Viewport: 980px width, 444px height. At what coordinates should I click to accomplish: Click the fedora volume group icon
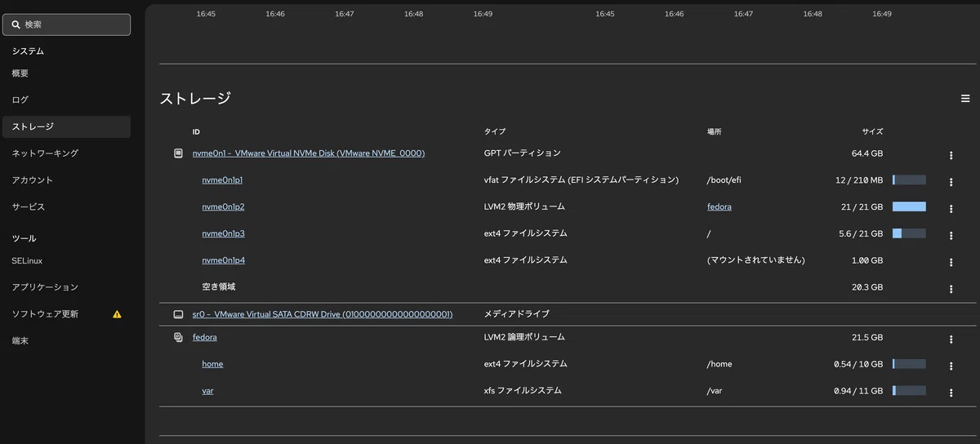178,337
